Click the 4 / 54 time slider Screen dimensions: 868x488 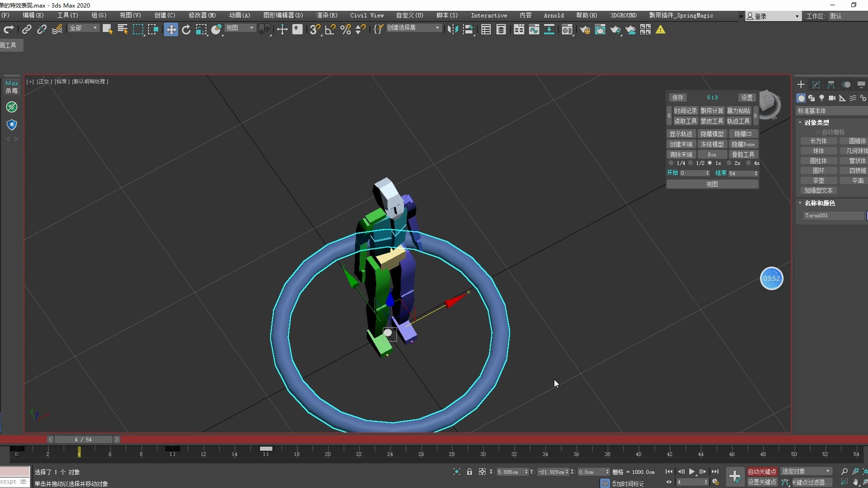coord(83,439)
